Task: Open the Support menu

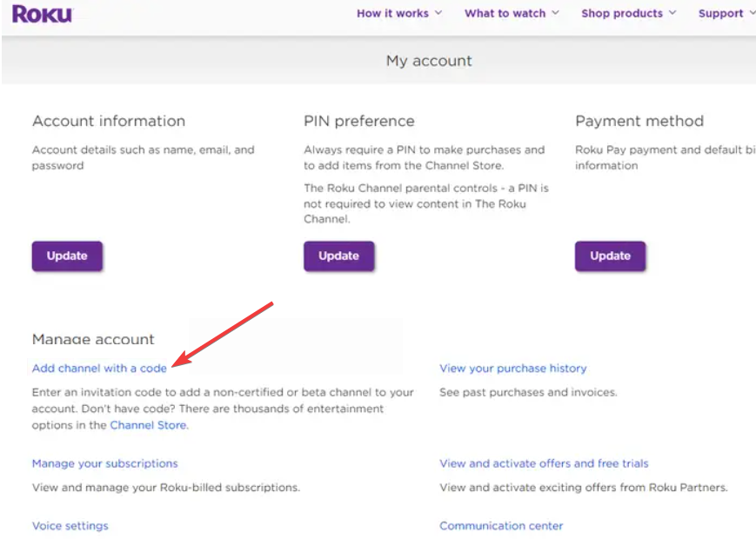Action: click(x=720, y=14)
